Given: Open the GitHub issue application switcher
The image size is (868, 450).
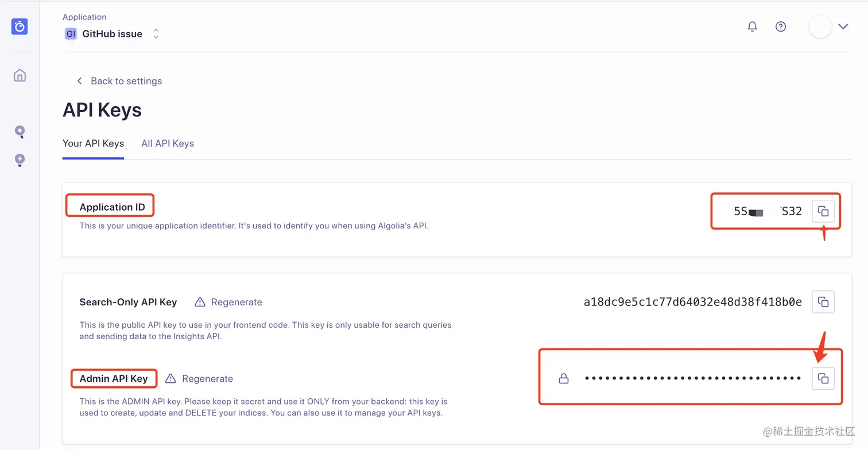Looking at the screenshot, I should point(112,34).
